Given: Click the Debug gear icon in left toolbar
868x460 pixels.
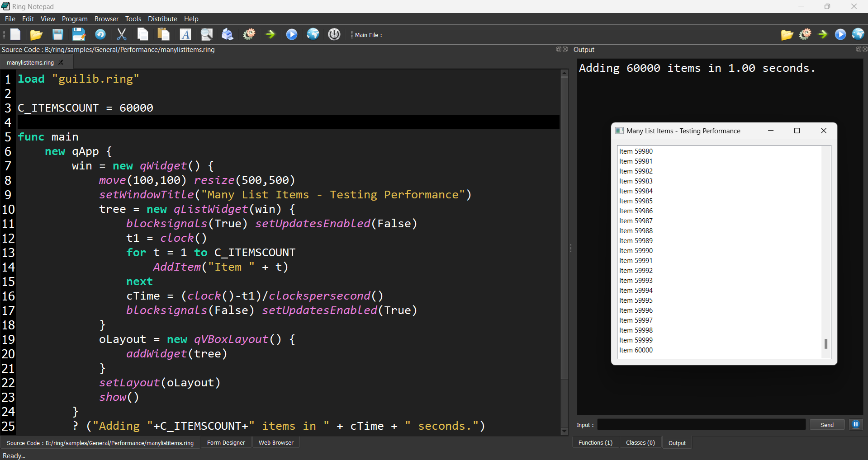Looking at the screenshot, I should click(249, 34).
